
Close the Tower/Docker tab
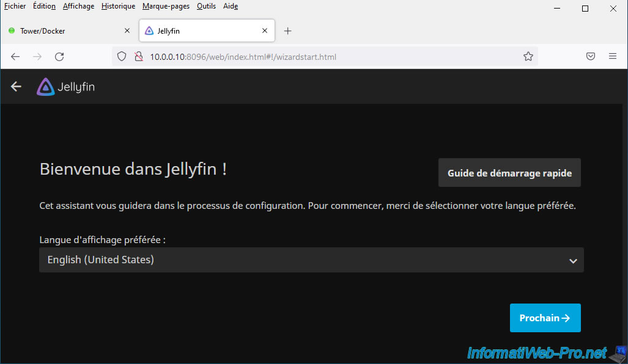coord(127,31)
